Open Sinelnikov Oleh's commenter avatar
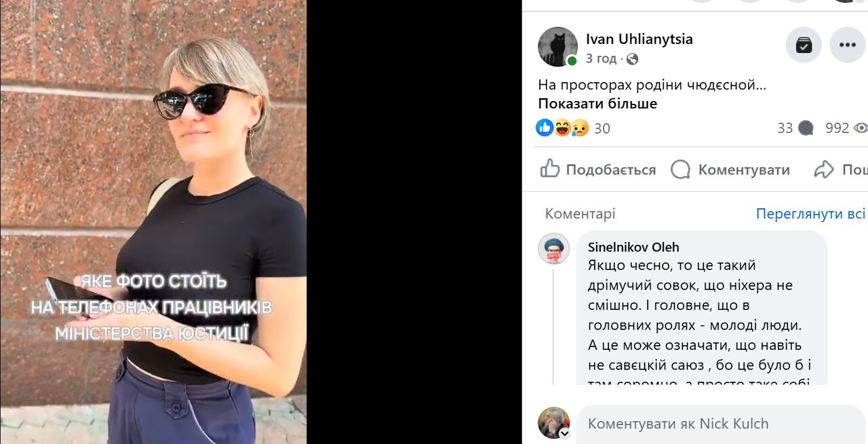 pos(553,248)
